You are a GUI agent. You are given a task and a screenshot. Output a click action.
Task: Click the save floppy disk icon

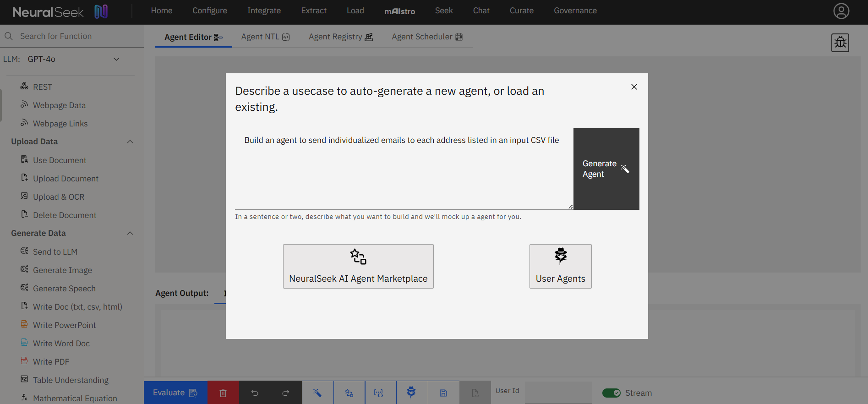(x=443, y=393)
